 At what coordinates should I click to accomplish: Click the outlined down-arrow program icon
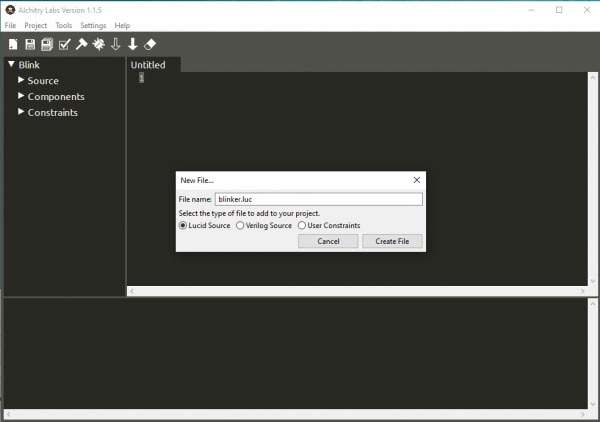(x=115, y=44)
